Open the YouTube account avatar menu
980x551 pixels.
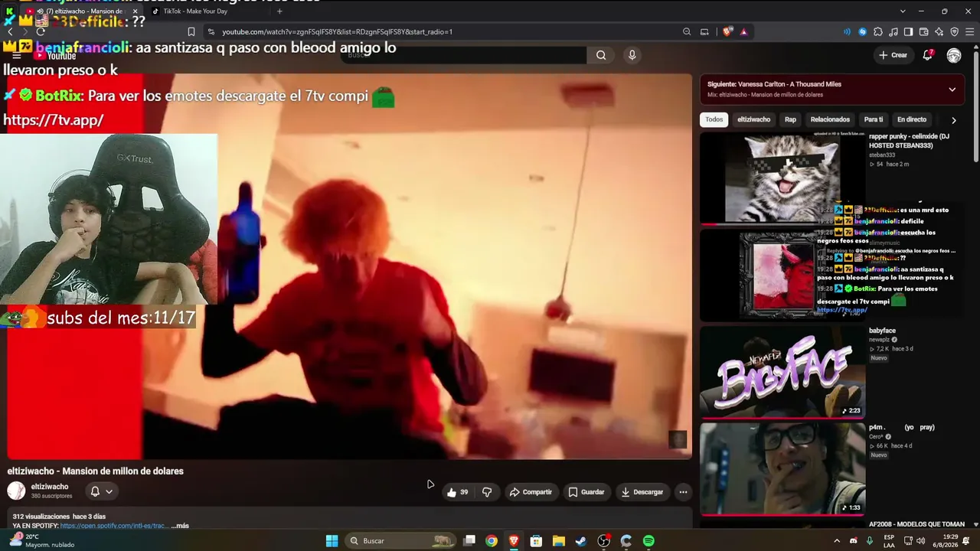(954, 55)
